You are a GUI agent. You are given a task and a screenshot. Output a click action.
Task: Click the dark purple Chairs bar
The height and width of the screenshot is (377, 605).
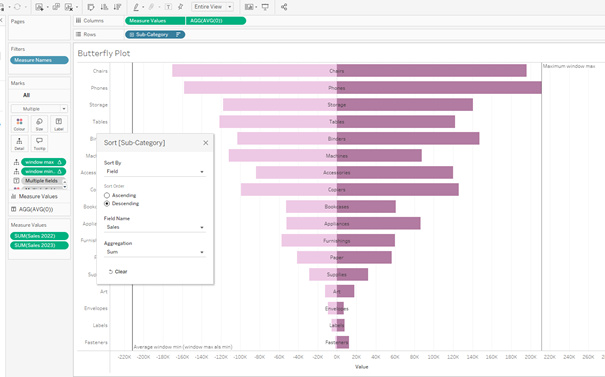(431, 71)
